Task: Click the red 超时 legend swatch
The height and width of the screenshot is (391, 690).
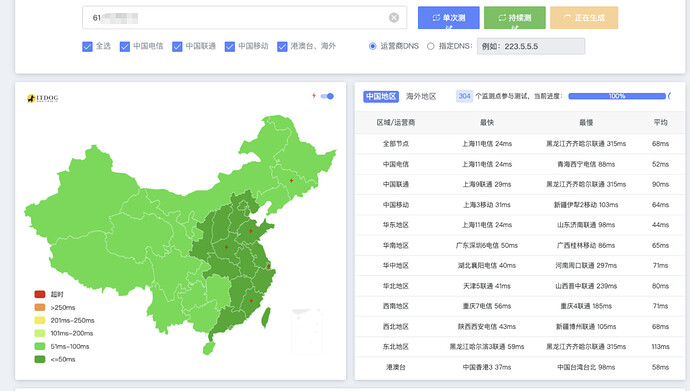Action: tap(40, 294)
